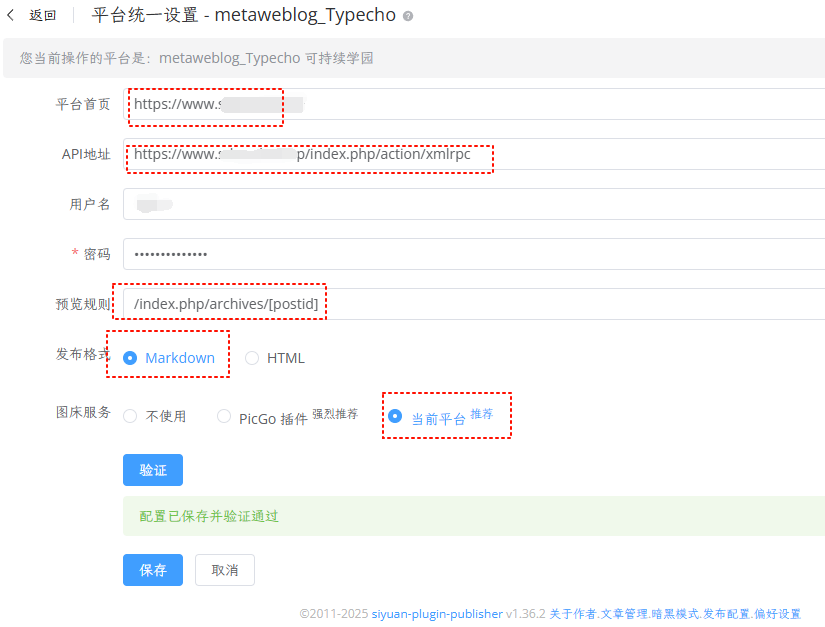Click the 返回 text link
The image size is (825, 627).
(43, 15)
